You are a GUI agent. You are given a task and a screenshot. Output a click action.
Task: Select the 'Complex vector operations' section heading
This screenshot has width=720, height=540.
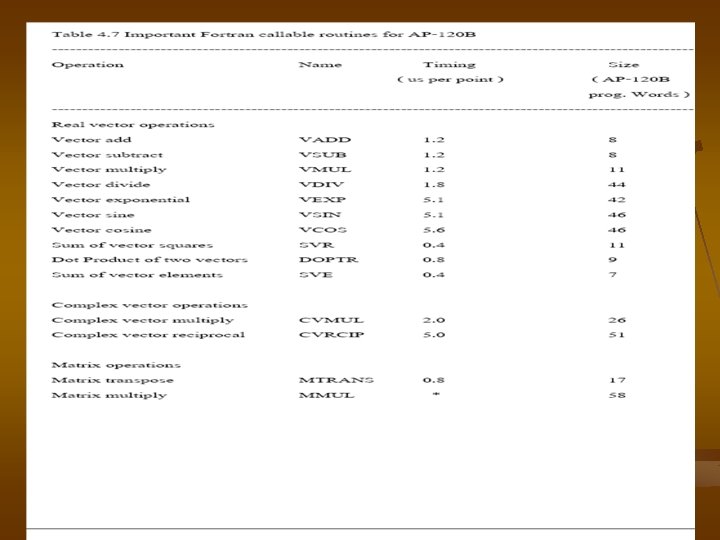tap(150, 305)
